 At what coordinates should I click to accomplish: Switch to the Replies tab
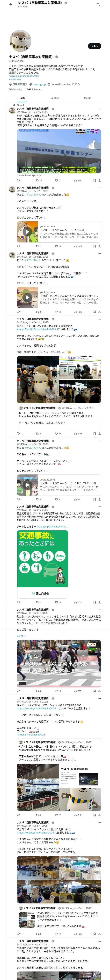pos(55,98)
